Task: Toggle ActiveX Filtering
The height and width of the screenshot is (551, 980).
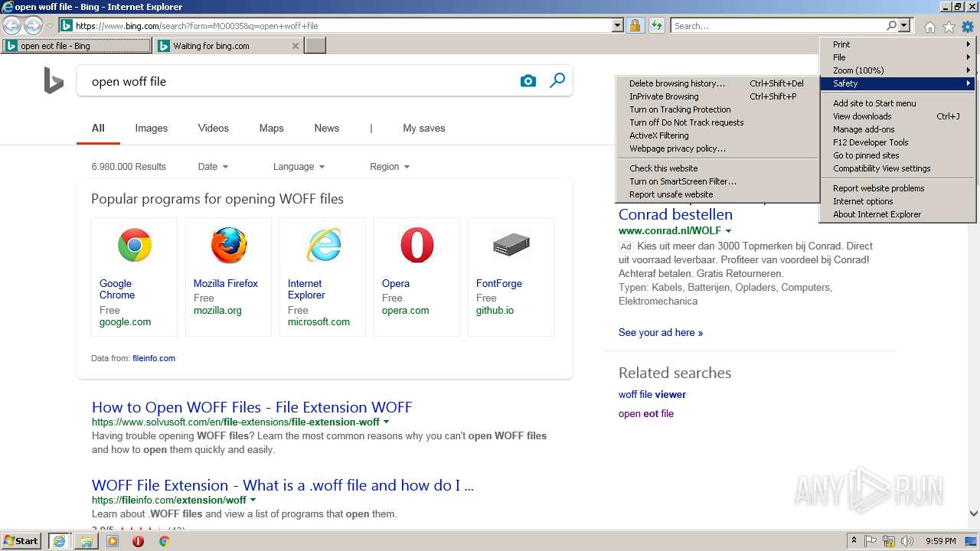Action: tap(717, 135)
